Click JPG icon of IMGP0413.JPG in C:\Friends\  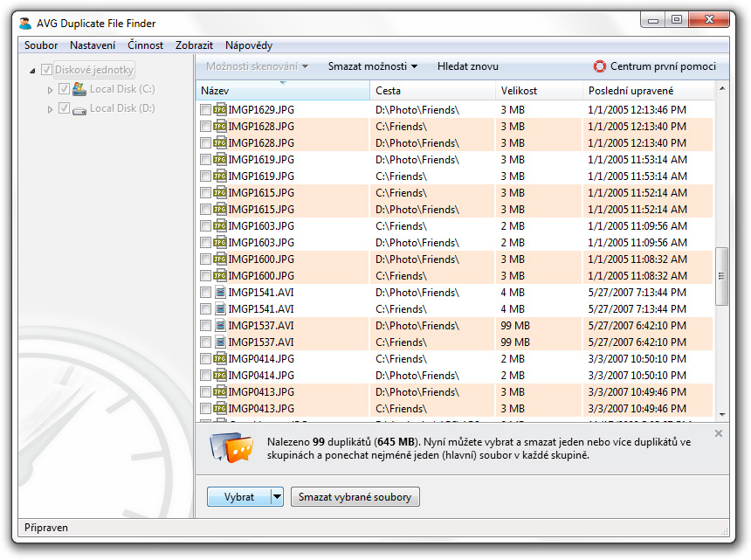220,409
